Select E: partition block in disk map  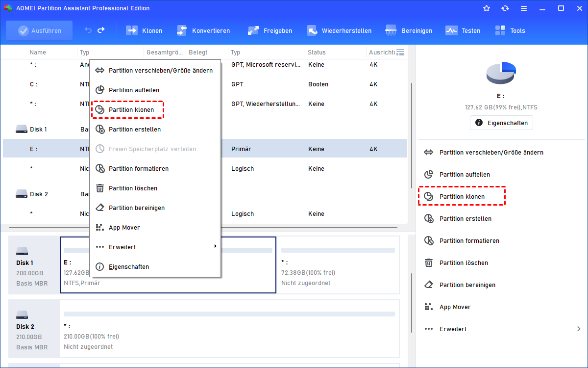(x=168, y=265)
